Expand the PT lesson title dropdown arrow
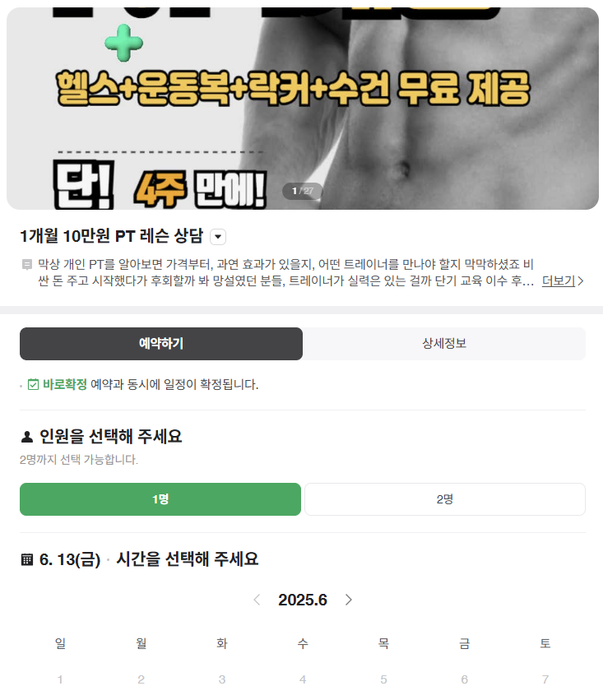603x700 pixels. (218, 237)
